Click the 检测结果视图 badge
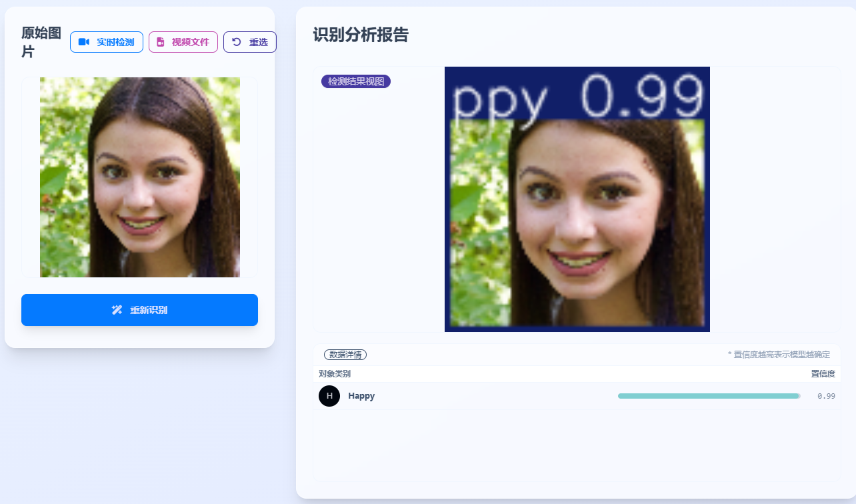The width and height of the screenshot is (856, 504). [356, 81]
